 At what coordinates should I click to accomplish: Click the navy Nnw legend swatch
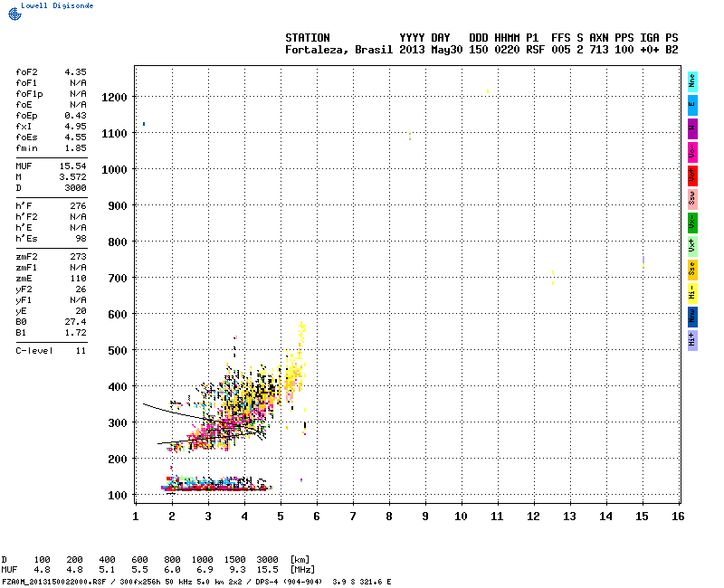pyautogui.click(x=692, y=318)
